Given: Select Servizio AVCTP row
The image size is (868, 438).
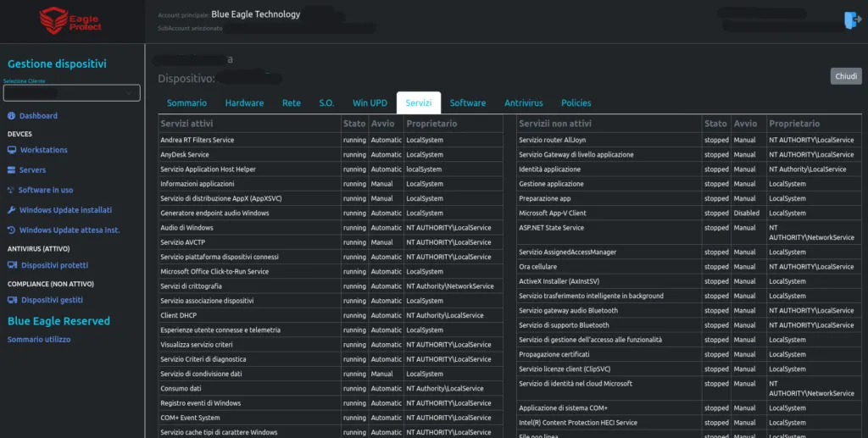Looking at the screenshot, I should click(x=331, y=242).
